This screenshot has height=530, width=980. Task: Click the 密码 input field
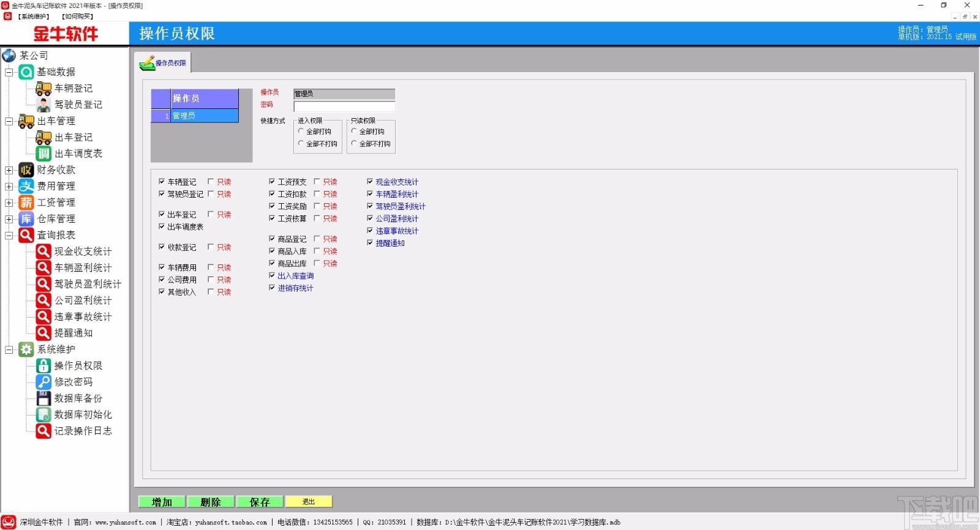[344, 106]
